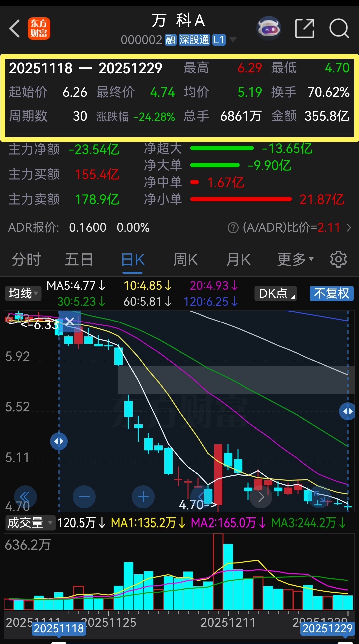The height and width of the screenshot is (644, 359).
Task: Open A/ADR ratio details chevron
Action: pyautogui.click(x=349, y=228)
